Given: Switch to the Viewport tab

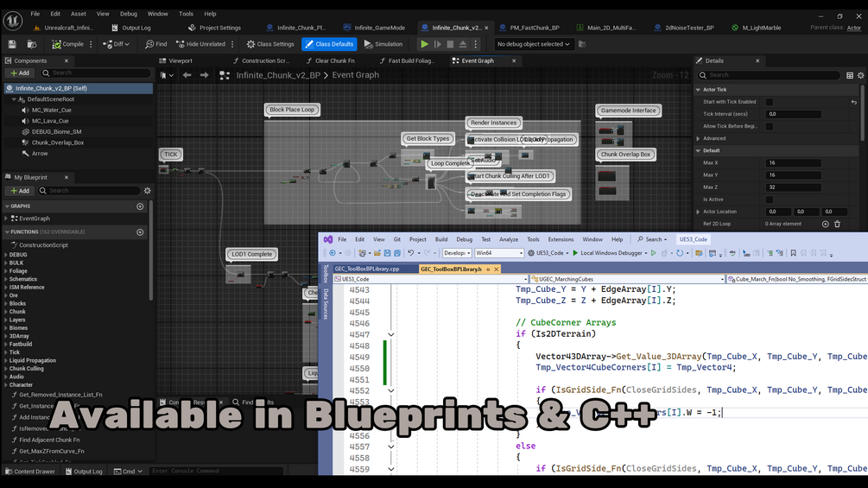Looking at the screenshot, I should tap(181, 60).
